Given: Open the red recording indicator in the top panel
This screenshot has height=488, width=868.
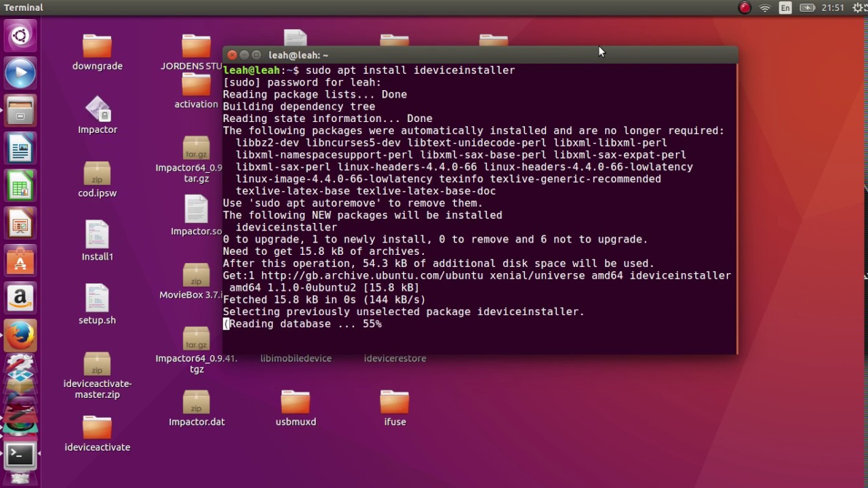Looking at the screenshot, I should [745, 8].
